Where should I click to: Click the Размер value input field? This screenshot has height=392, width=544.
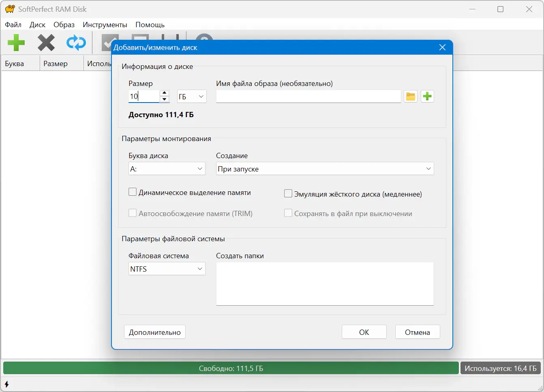tap(144, 96)
